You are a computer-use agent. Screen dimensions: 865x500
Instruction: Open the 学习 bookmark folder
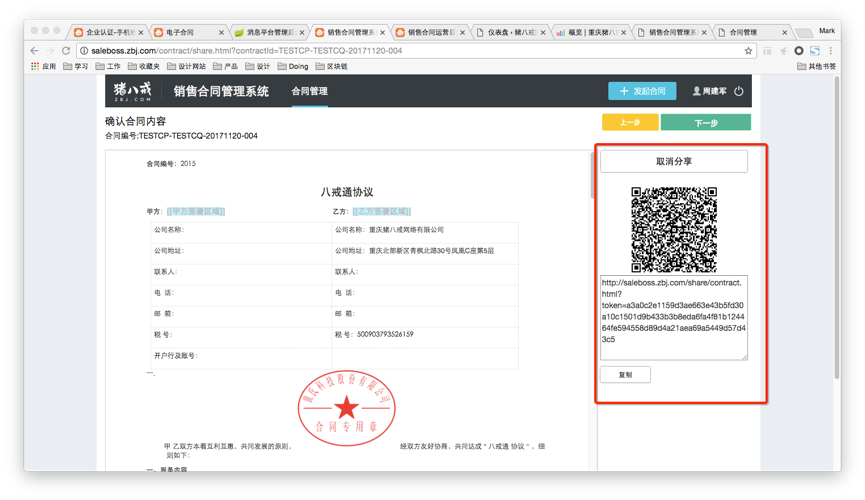(76, 66)
